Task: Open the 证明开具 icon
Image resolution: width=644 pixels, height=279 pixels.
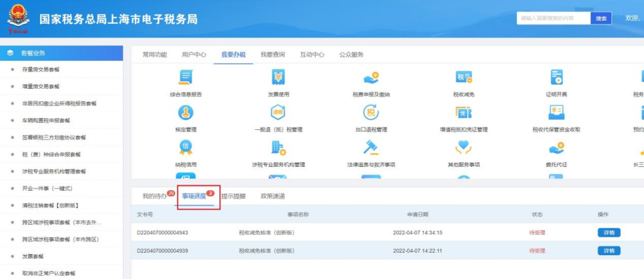Action: point(556,77)
